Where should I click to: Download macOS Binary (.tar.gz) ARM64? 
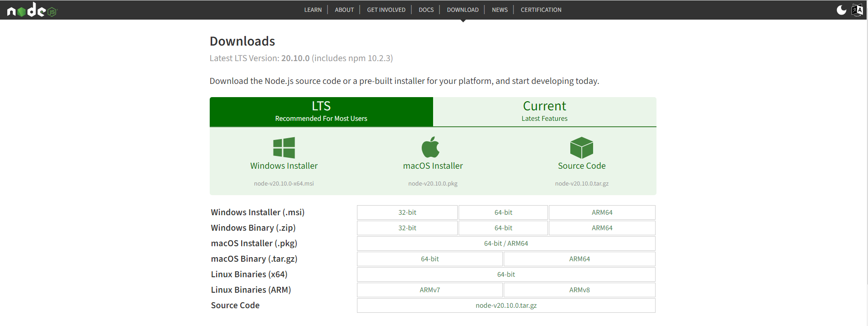coord(579,259)
